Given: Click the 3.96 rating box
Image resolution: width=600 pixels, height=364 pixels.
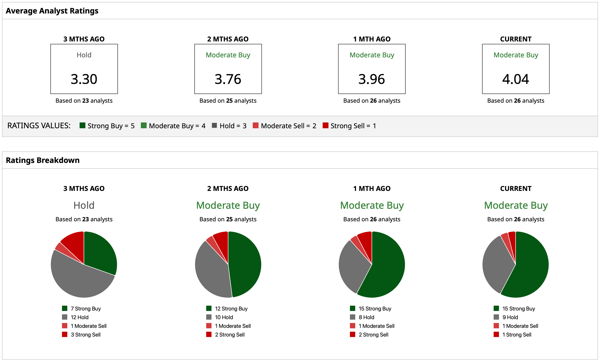Looking at the screenshot, I should coord(372,69).
